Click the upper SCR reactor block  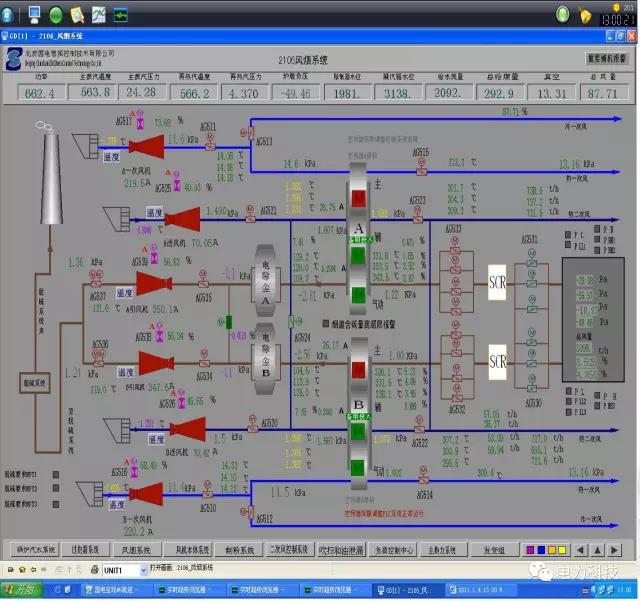tap(498, 281)
